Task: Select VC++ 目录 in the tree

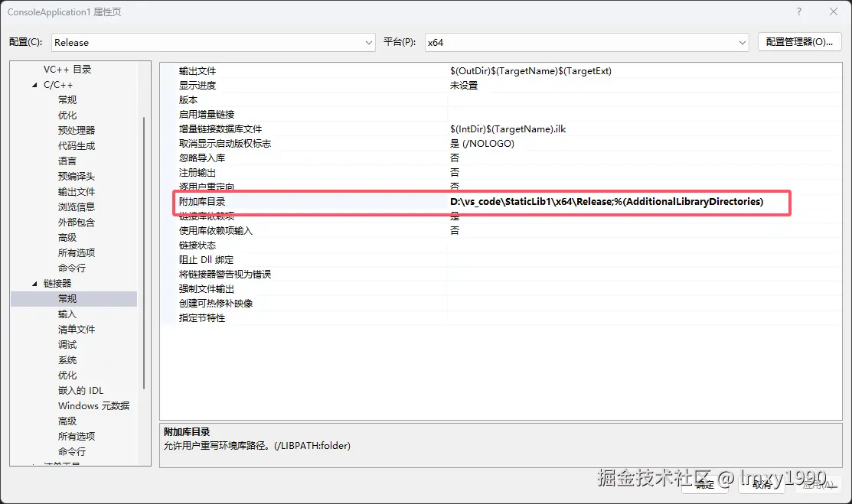Action: [x=67, y=70]
